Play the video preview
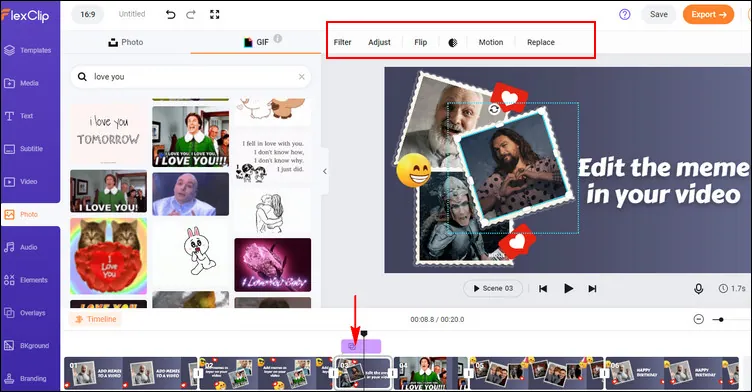 [568, 288]
